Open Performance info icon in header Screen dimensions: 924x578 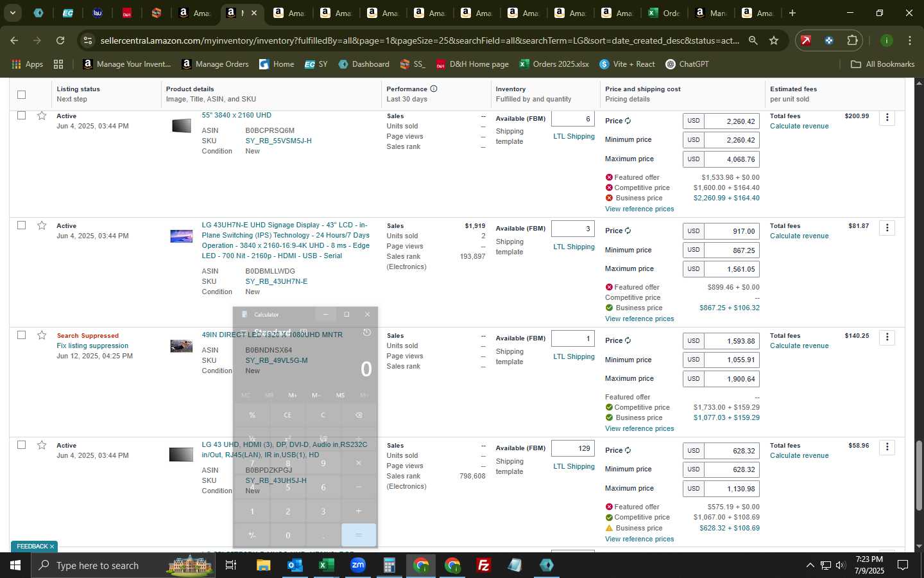(434, 89)
